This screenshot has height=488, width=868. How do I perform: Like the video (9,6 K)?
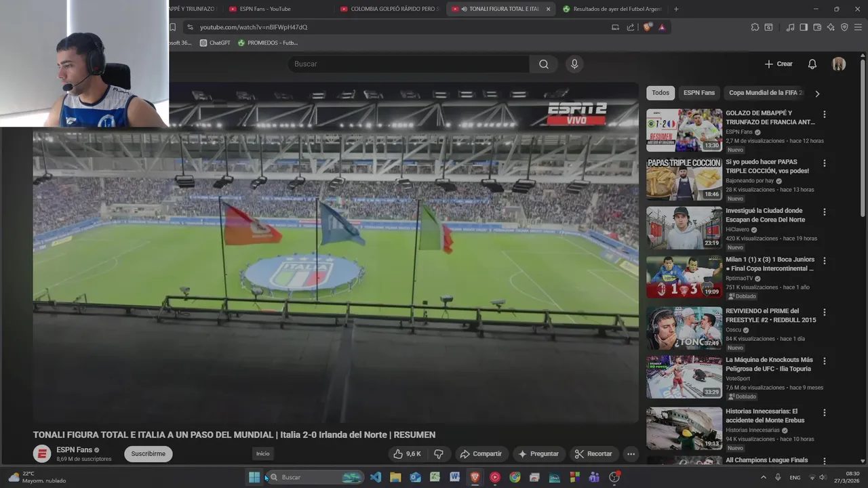407,454
